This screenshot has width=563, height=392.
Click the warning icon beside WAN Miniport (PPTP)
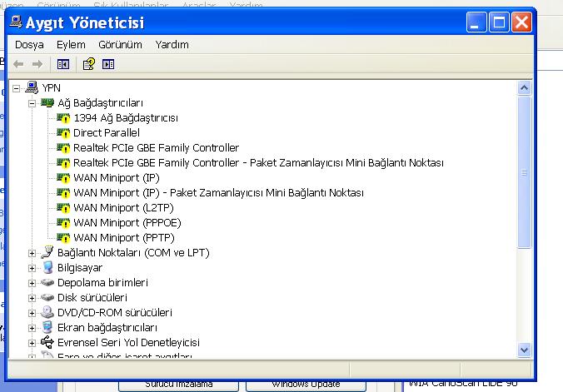63,238
